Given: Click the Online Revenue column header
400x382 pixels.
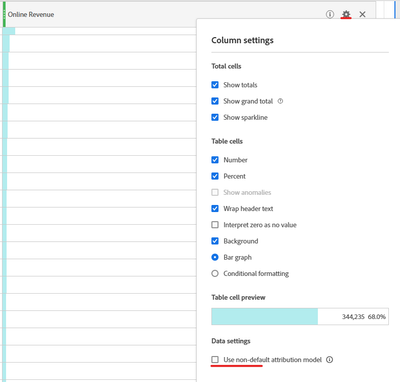Looking at the screenshot, I should click(31, 14).
